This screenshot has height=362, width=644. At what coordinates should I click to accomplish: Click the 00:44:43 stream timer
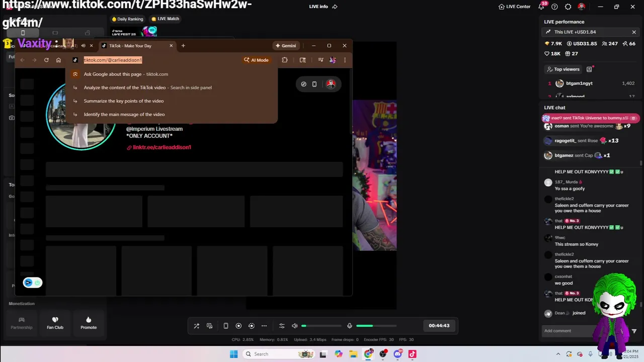439,326
